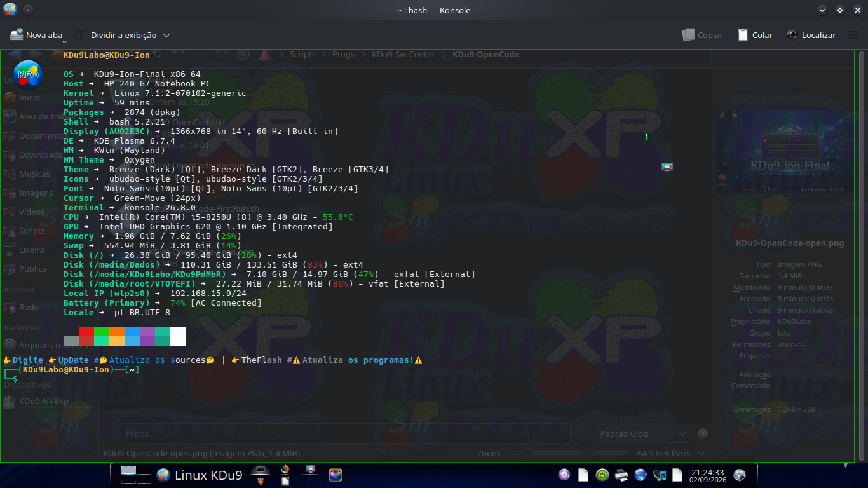
Task: Click the green power tray icon
Action: click(x=602, y=475)
